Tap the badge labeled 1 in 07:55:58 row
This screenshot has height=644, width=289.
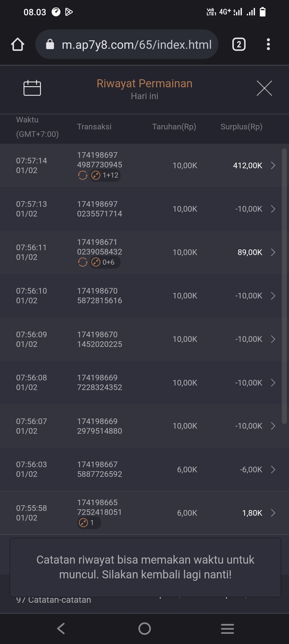click(x=89, y=523)
